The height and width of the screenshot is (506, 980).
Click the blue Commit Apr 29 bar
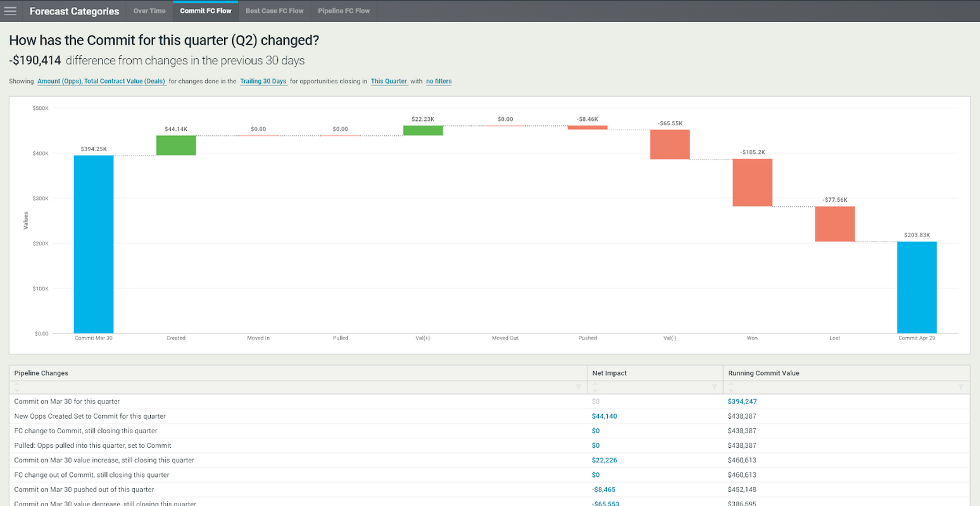917,287
